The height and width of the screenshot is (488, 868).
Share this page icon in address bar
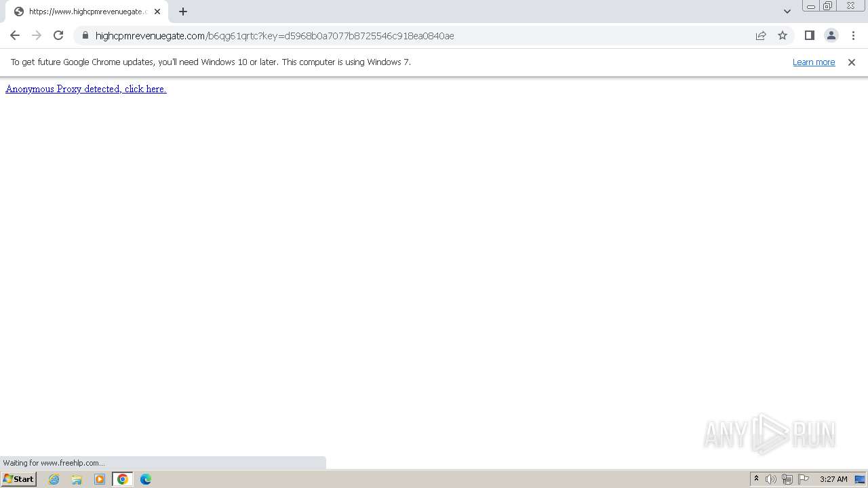click(x=761, y=35)
